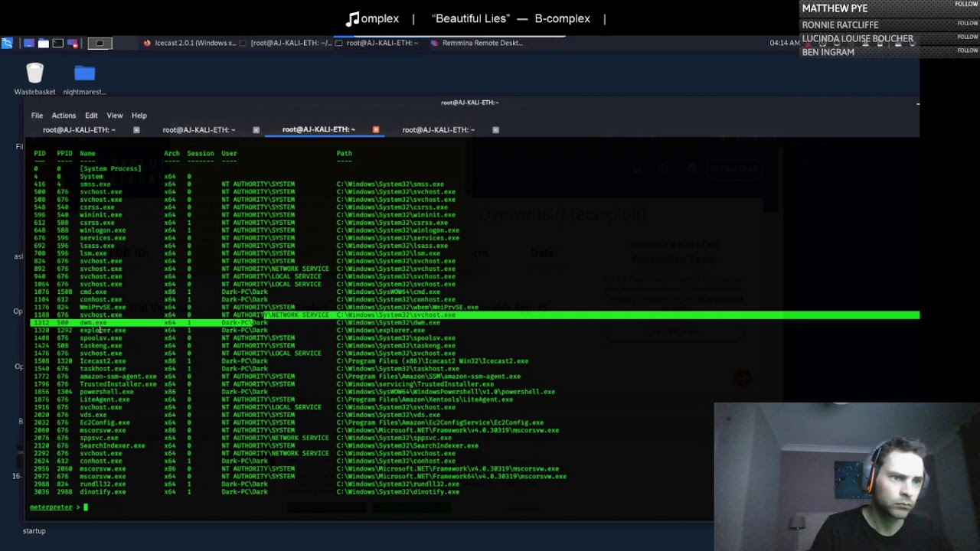The height and width of the screenshot is (551, 980).
Task: Click the dinotify.exe process name
Action: [103, 491]
